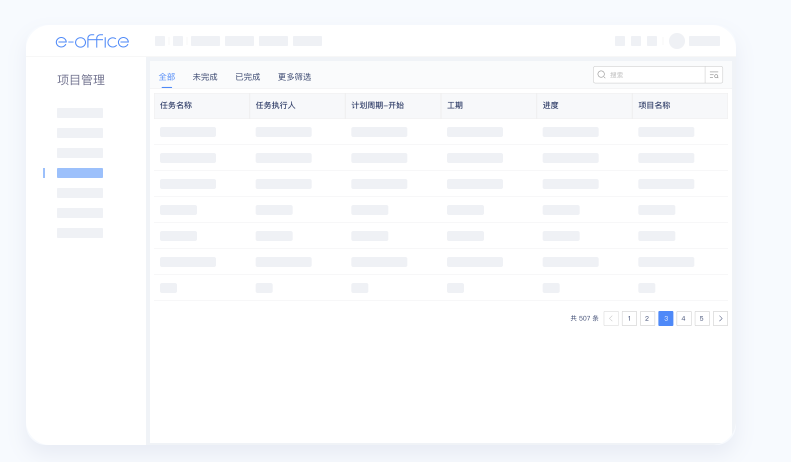
Task: Switch to the 全部 tab
Action: [x=166, y=77]
